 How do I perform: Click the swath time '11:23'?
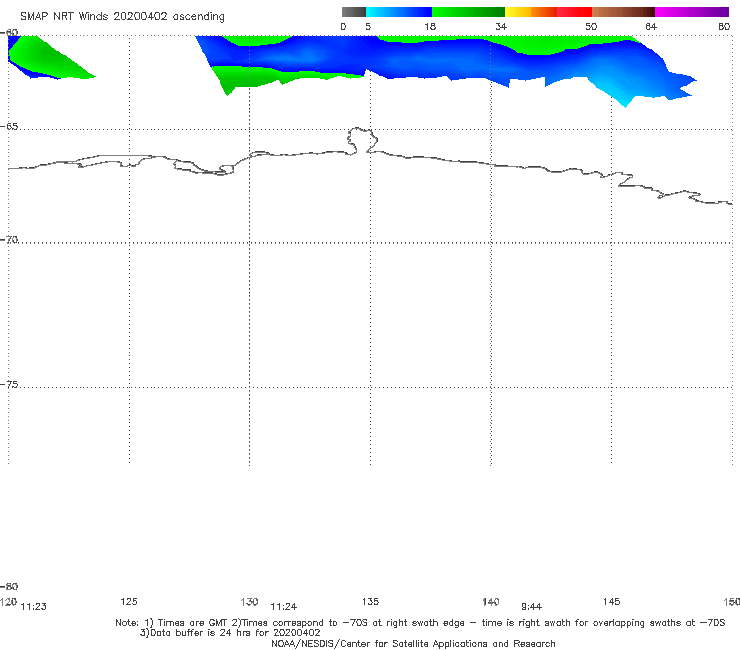tap(34, 607)
